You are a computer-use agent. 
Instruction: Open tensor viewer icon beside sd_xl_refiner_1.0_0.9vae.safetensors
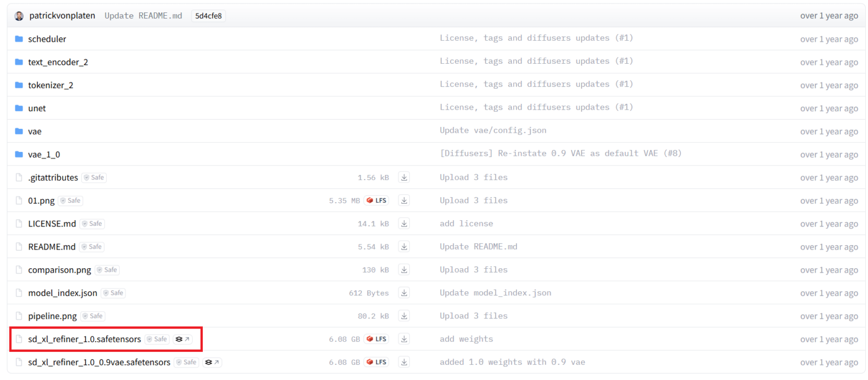(x=212, y=362)
